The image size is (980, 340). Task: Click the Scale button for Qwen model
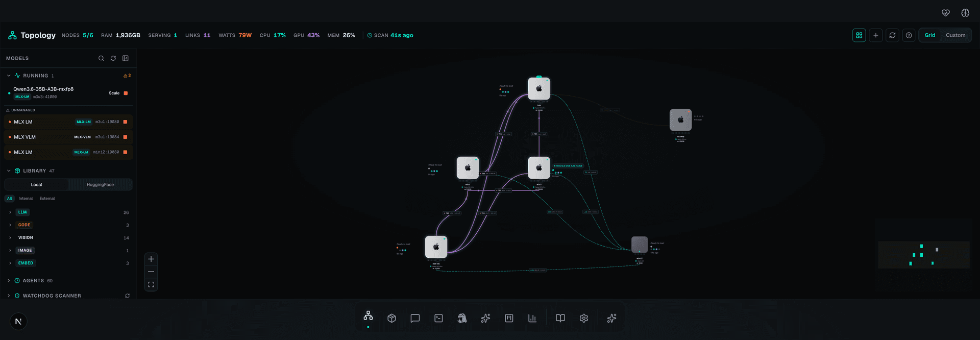click(114, 93)
